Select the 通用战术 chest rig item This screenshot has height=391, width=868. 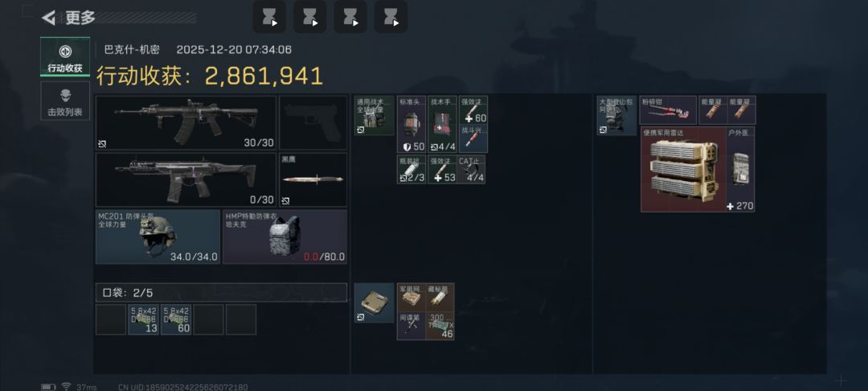375,115
